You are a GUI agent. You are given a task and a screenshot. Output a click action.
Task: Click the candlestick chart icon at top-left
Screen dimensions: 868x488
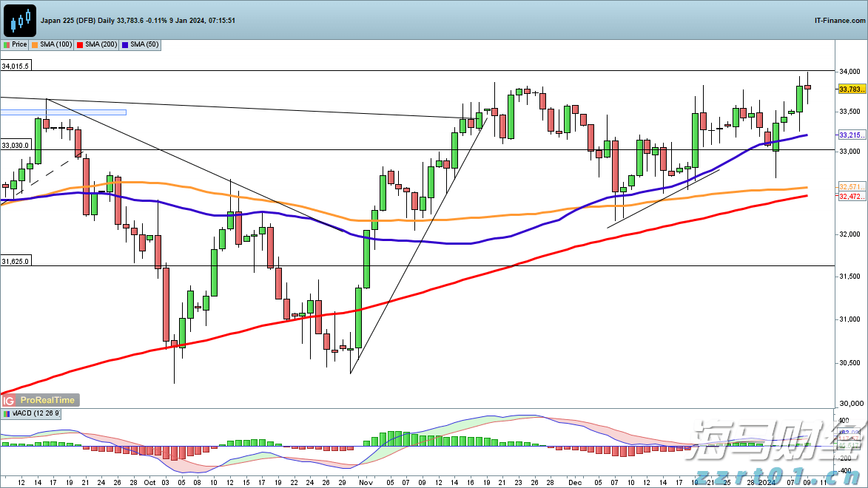tap(20, 20)
